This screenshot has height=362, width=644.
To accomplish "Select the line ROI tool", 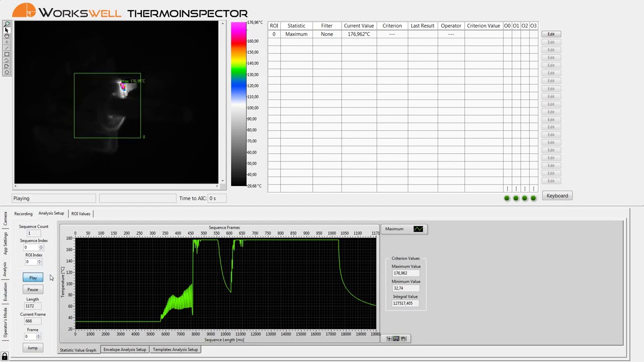I will [x=7, y=48].
